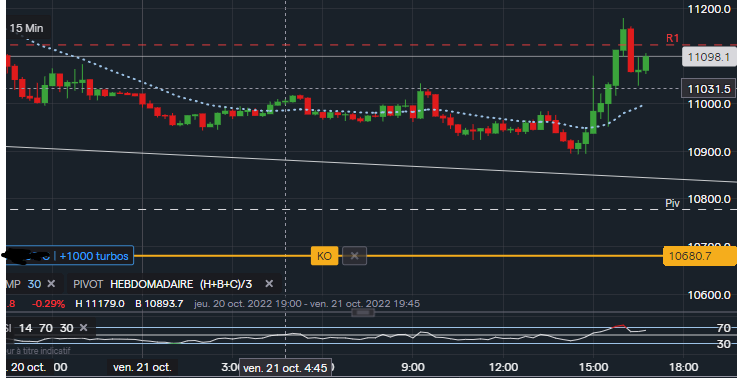The width and height of the screenshot is (737, 378).
Task: Click the B 10893.7 low value
Action: (x=159, y=304)
